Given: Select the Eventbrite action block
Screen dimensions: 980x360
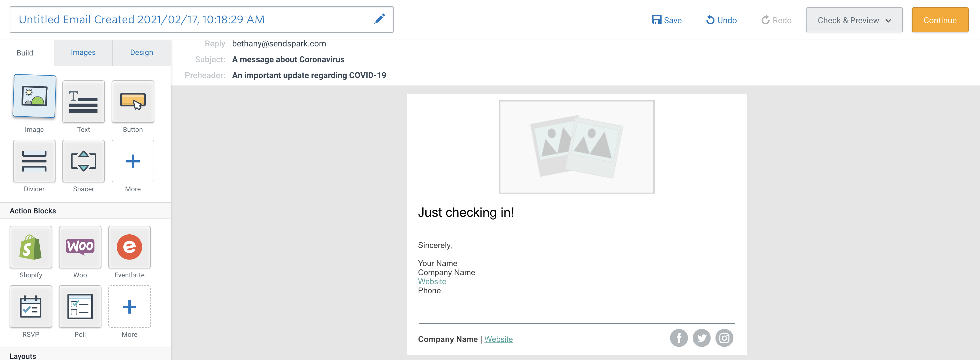Looking at the screenshot, I should pos(129,247).
